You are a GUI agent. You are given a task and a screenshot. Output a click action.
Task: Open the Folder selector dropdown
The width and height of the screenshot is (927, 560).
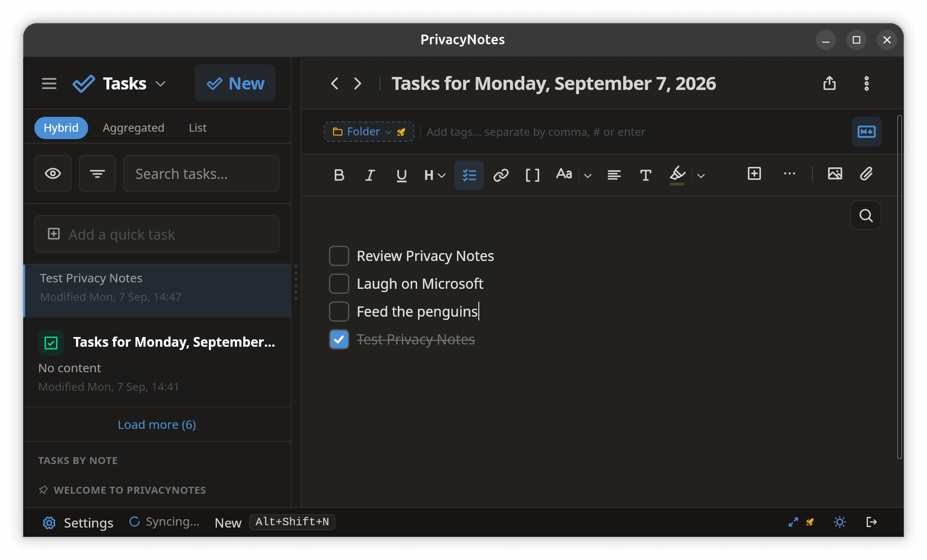[369, 132]
